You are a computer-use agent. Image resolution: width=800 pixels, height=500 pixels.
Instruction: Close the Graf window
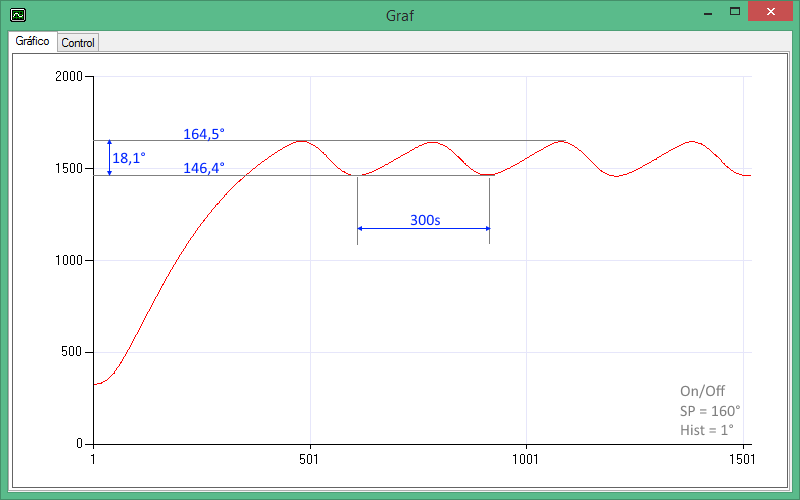(772, 12)
